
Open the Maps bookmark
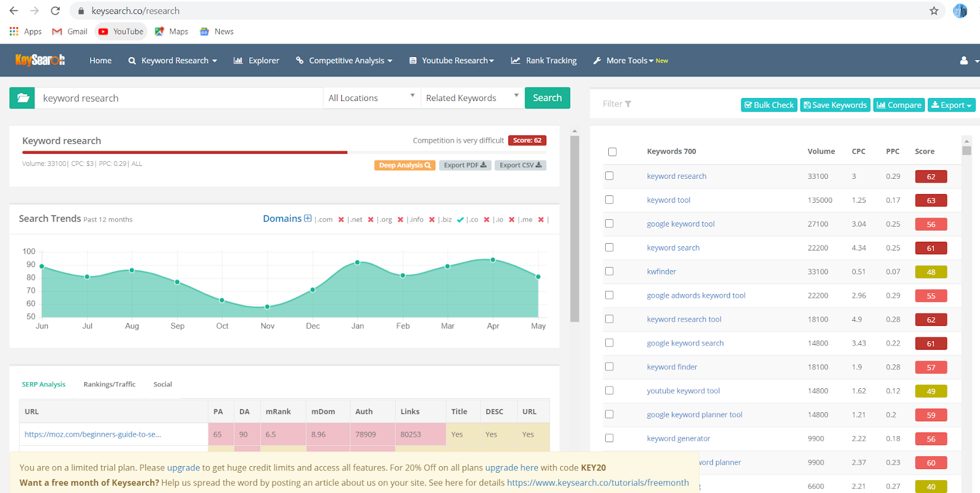(x=171, y=31)
